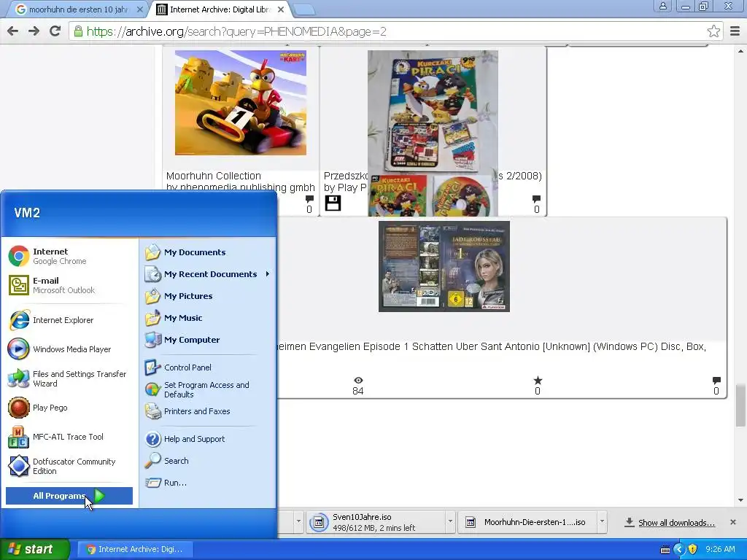Click security shield tray icon
The height and width of the screenshot is (560, 747).
pos(693,549)
